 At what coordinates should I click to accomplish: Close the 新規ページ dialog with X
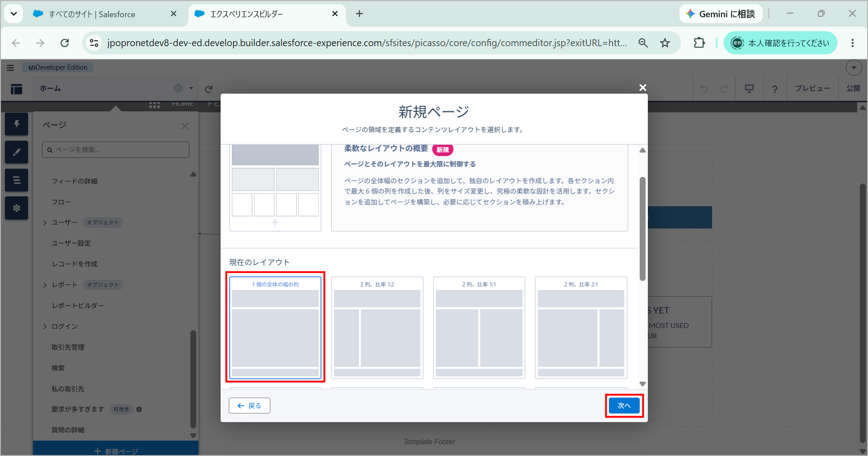pyautogui.click(x=642, y=87)
